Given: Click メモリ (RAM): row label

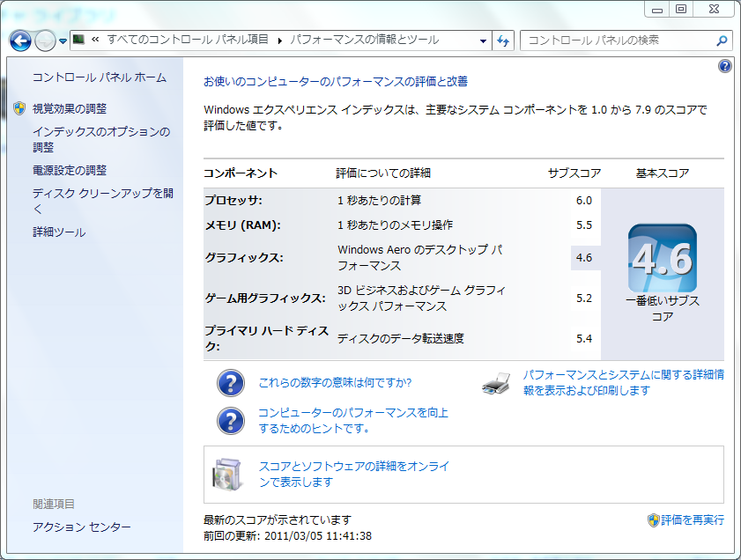Looking at the screenshot, I should pyautogui.click(x=242, y=225).
